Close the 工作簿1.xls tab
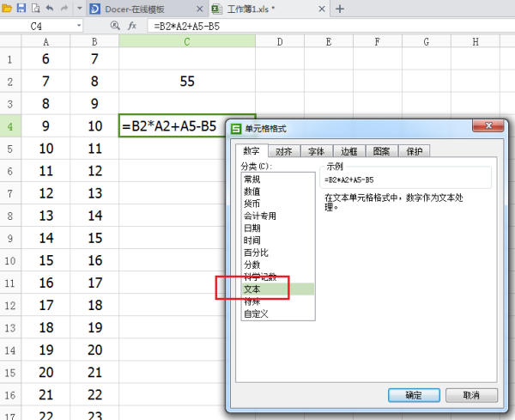This screenshot has height=420, width=515. 322,9
